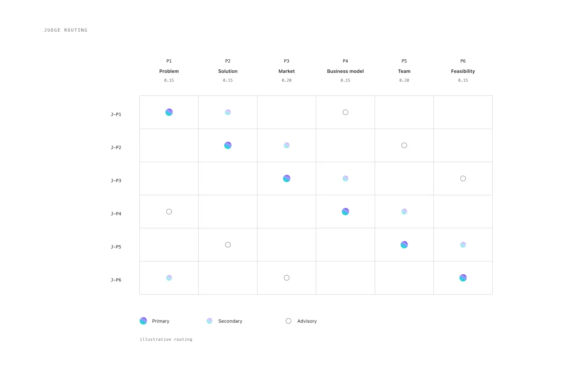The image size is (588, 368).
Task: Select the 'J–P3' row label
Action: tap(116, 181)
